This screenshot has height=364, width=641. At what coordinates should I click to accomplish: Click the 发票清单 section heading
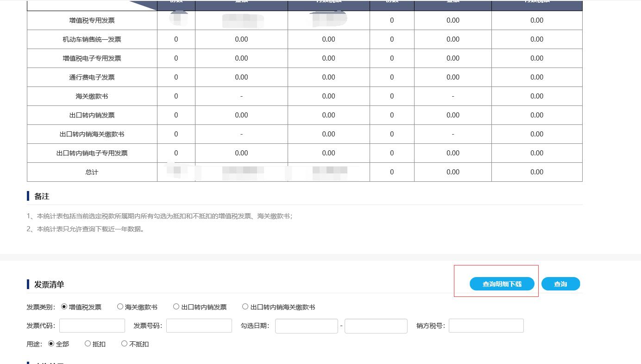tap(49, 284)
